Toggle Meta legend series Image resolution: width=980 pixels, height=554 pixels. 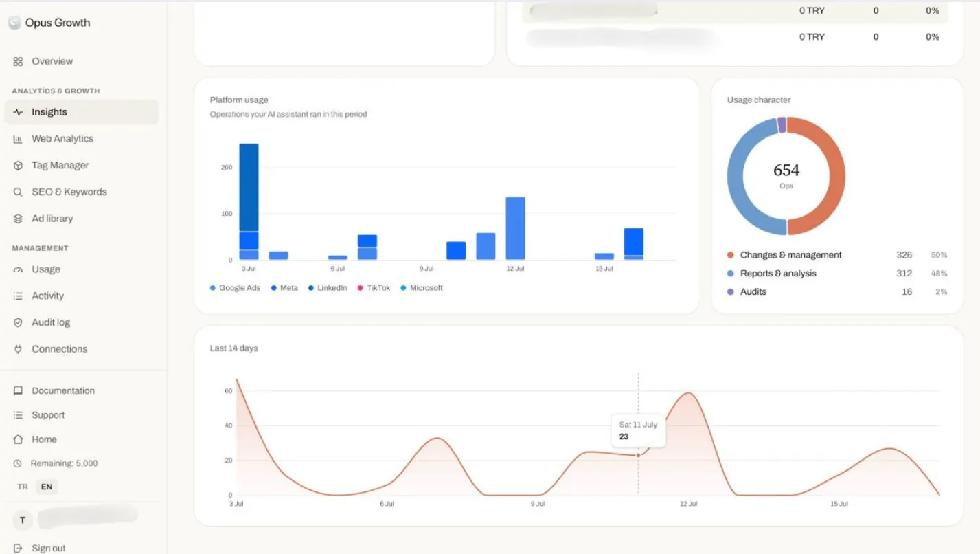[284, 288]
